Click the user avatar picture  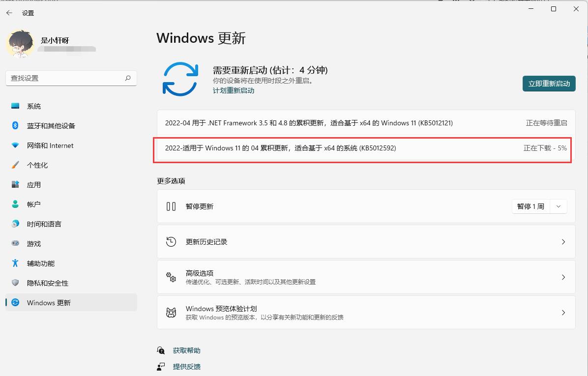point(20,43)
